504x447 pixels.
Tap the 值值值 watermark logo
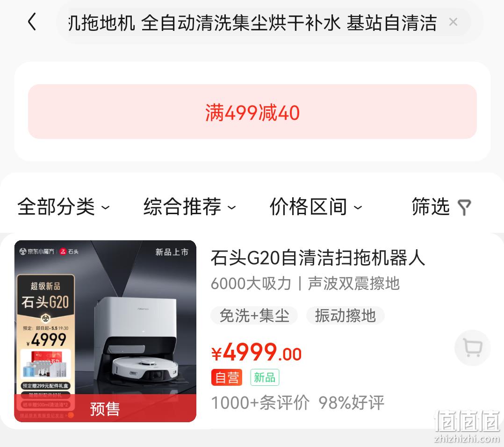coord(467,425)
